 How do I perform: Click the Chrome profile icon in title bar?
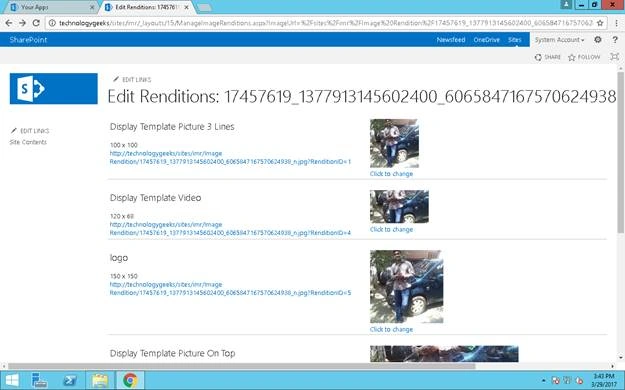pos(566,5)
